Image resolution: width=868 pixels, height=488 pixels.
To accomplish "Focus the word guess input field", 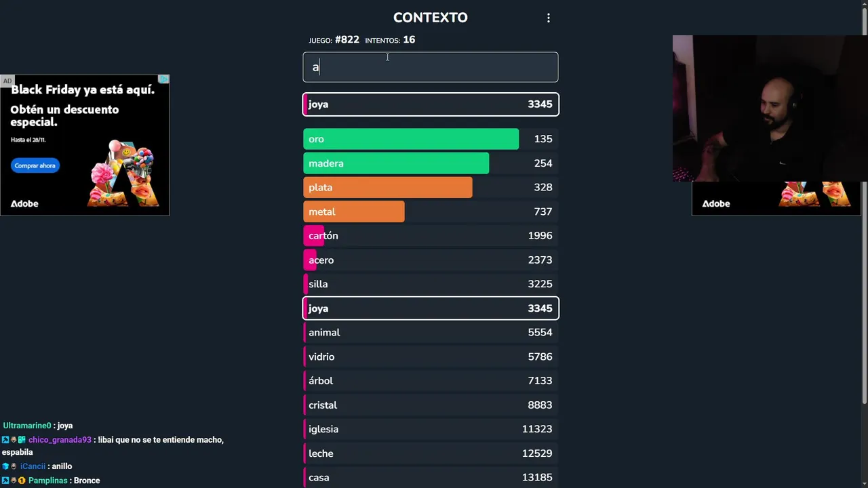I will click(430, 67).
